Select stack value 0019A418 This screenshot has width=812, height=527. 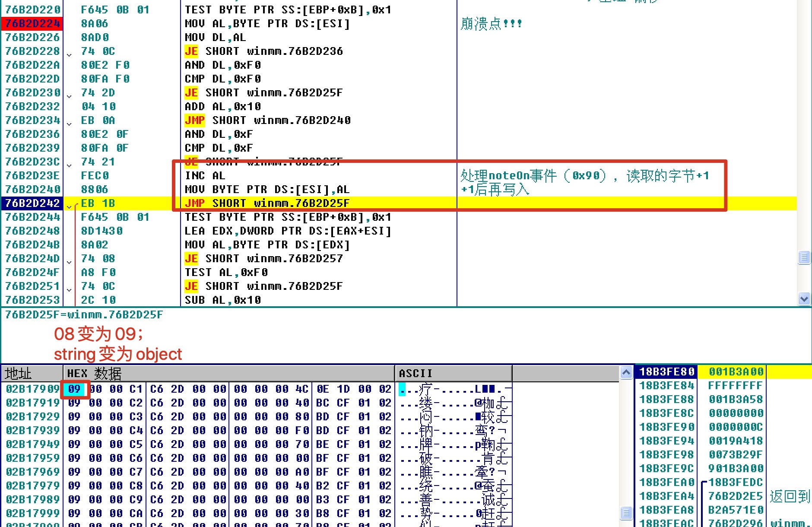click(736, 441)
